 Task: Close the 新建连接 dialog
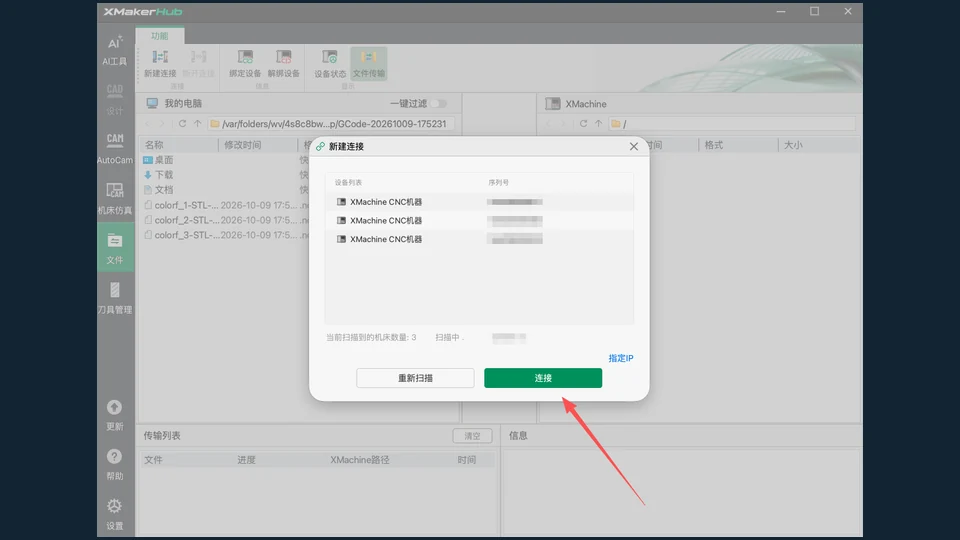pyautogui.click(x=634, y=146)
